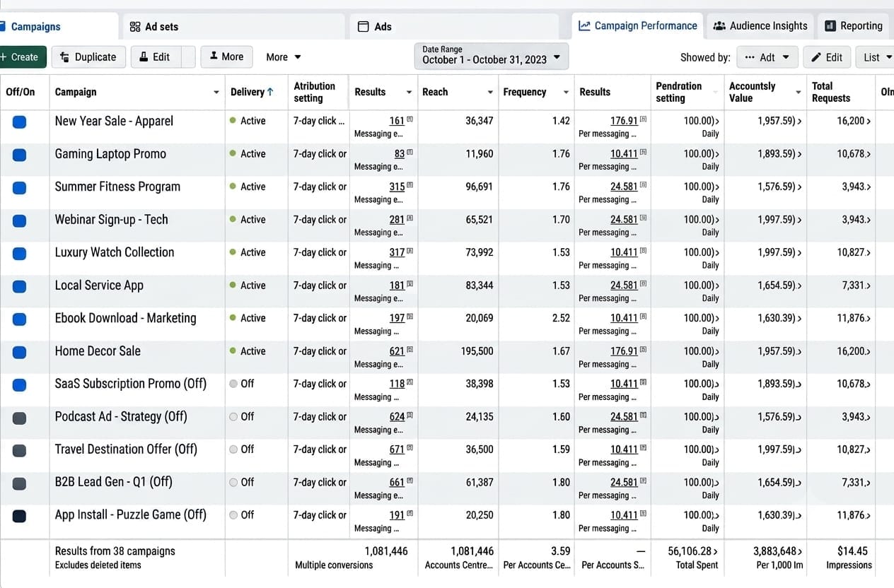Viewport: 894px width, 588px height.
Task: Toggle the App Install - Puzzle Game switch
Action: tap(20, 516)
